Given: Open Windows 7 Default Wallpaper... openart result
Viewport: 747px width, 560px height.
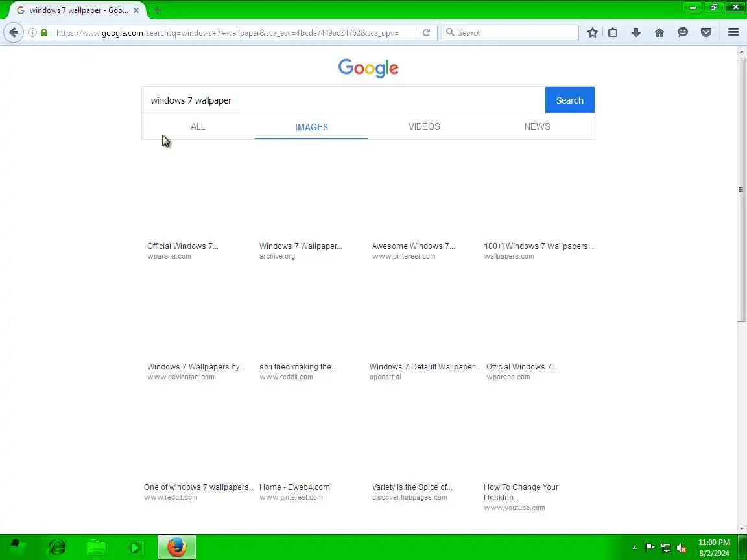Looking at the screenshot, I should click(424, 367).
